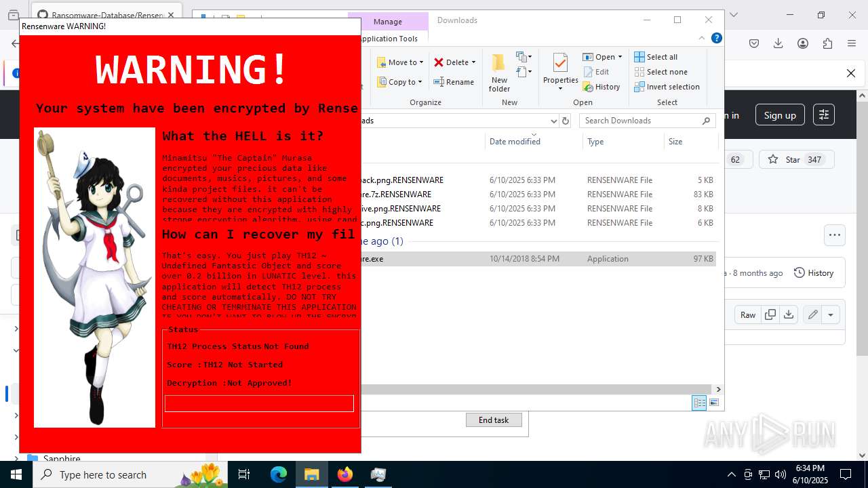
Task: Launch Microsoft Edge from taskbar
Action: tap(279, 474)
